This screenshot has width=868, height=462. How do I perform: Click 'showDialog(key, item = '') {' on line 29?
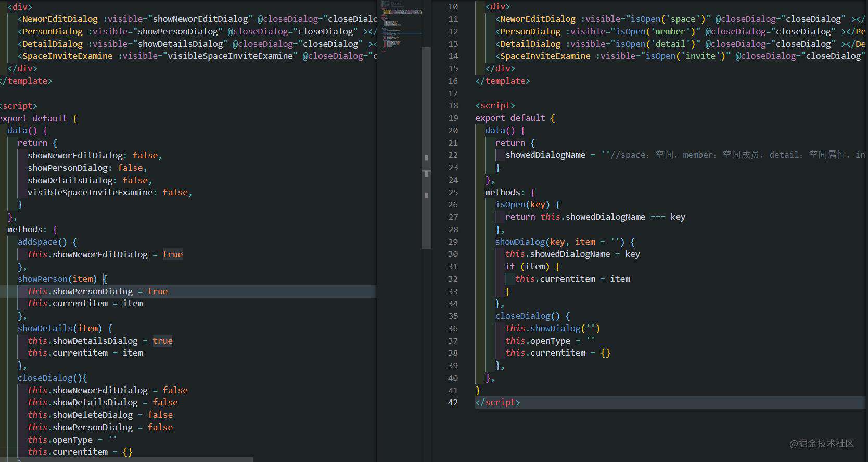565,242
